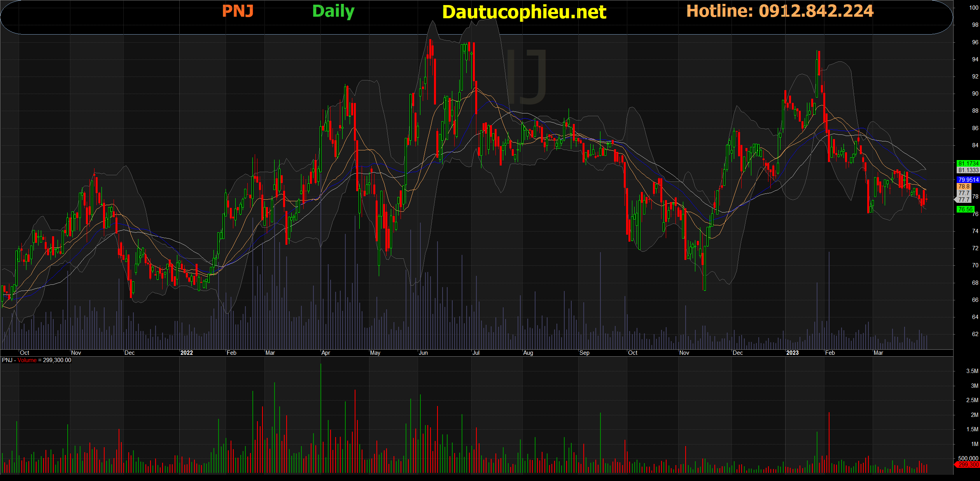Click the gray 81.1333 price tag
This screenshot has height=481, width=980.
pos(968,170)
